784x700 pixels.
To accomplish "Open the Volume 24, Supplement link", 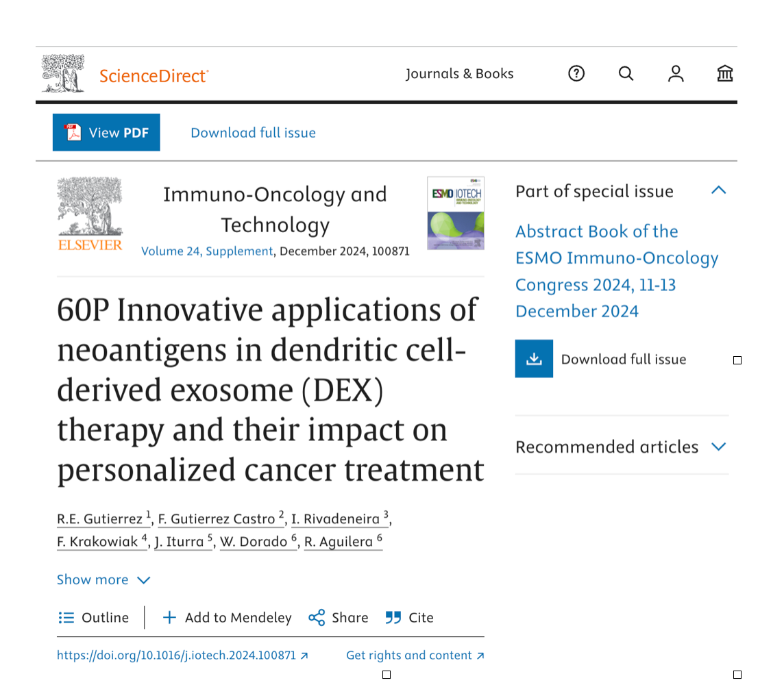I will [x=207, y=251].
